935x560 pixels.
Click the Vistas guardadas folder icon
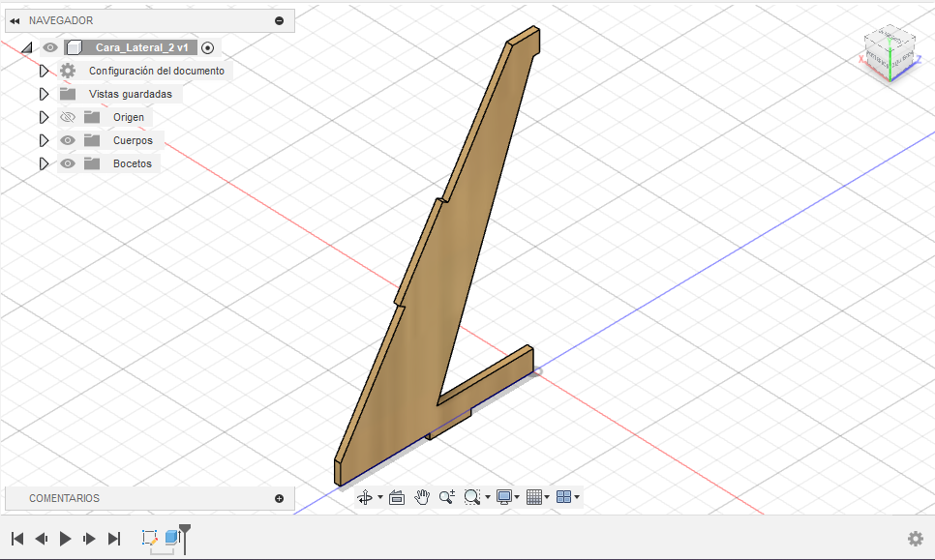click(x=68, y=94)
